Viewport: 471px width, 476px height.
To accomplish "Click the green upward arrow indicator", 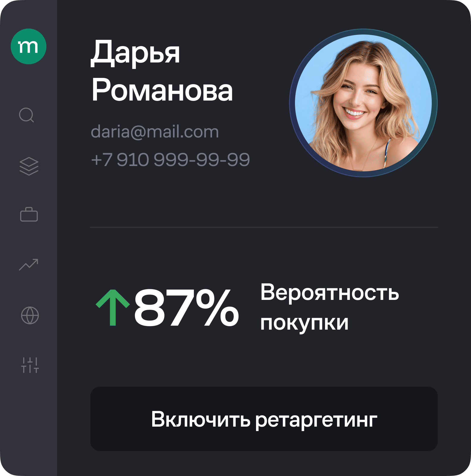I will 113,308.
